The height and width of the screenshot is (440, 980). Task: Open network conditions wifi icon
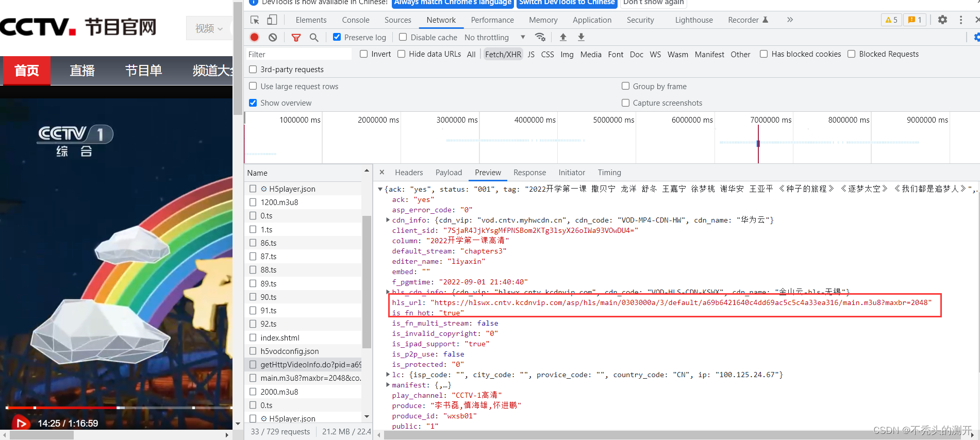[540, 37]
